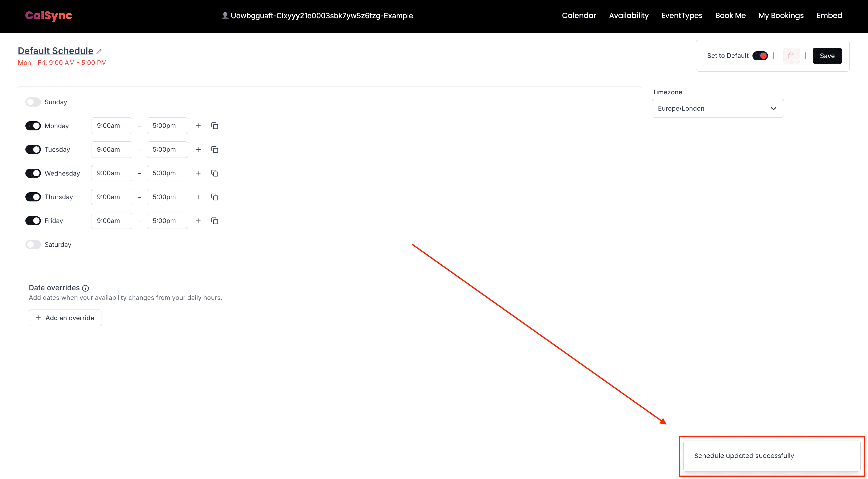Add a time slot for Wednesday
This screenshot has width=868, height=479.
click(198, 173)
